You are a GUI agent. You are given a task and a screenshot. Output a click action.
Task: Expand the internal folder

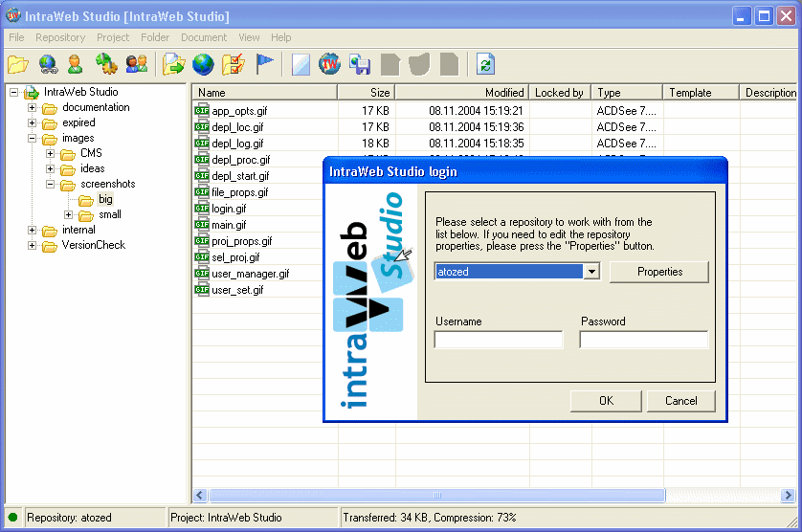tap(33, 231)
